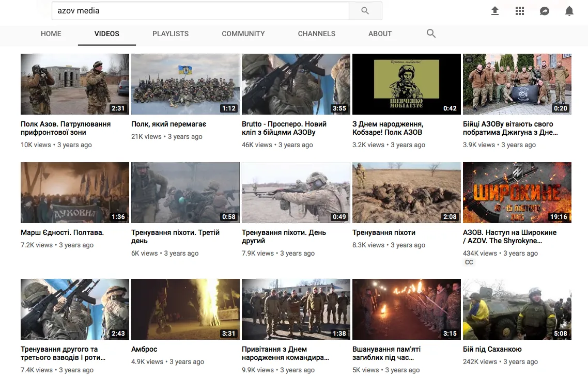The width and height of the screenshot is (588, 378).
Task: Open the 1:38 commander birthday thumbnail
Action: coord(296,309)
